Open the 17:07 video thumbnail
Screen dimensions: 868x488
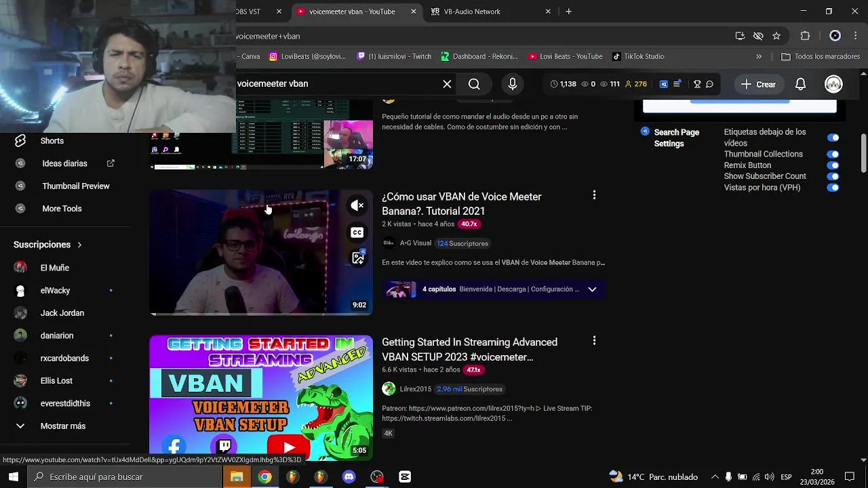261,134
